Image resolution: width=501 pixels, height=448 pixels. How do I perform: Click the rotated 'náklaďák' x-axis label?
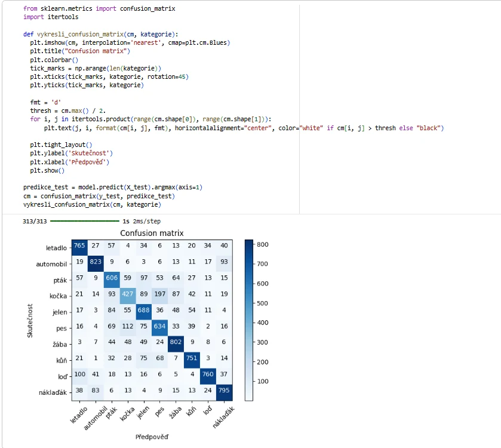[x=223, y=417]
